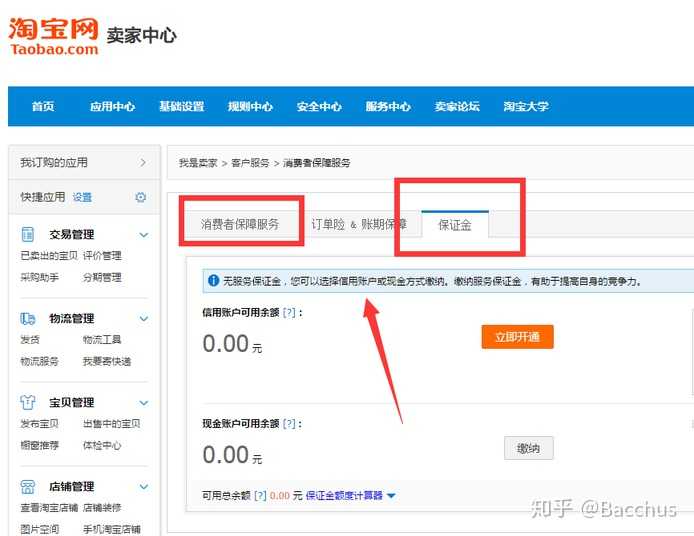Viewport: 694px width, 536px height.
Task: Click the 宝贝管理 shirt icon
Action: 28,402
